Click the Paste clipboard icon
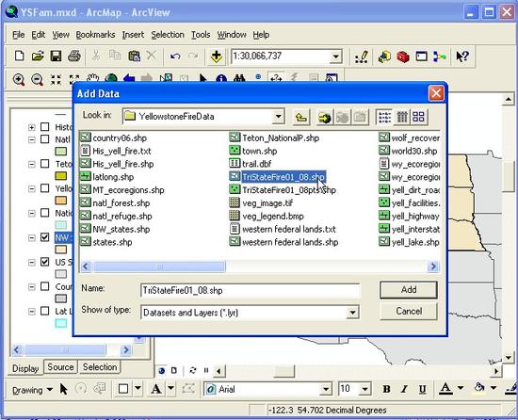518x420 pixels. [134, 56]
